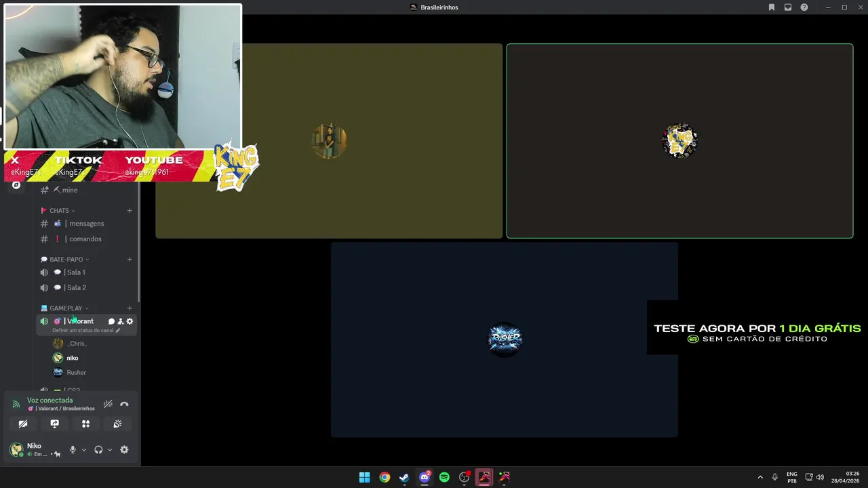Image resolution: width=868 pixels, height=488 pixels.
Task: Open the Valorant channel settings gear
Action: point(130,321)
